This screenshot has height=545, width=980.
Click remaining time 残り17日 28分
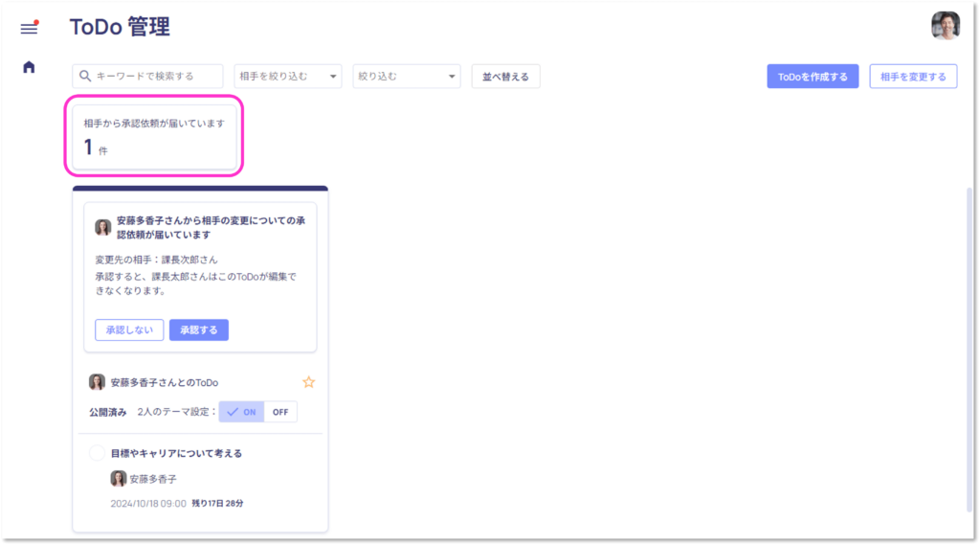tap(217, 503)
